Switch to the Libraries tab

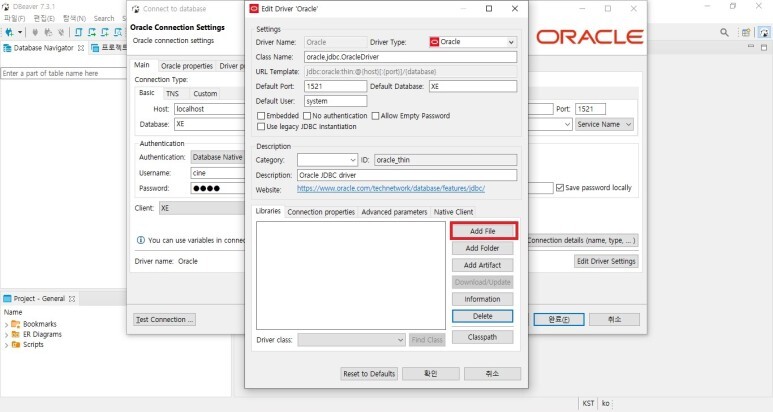tap(268, 211)
